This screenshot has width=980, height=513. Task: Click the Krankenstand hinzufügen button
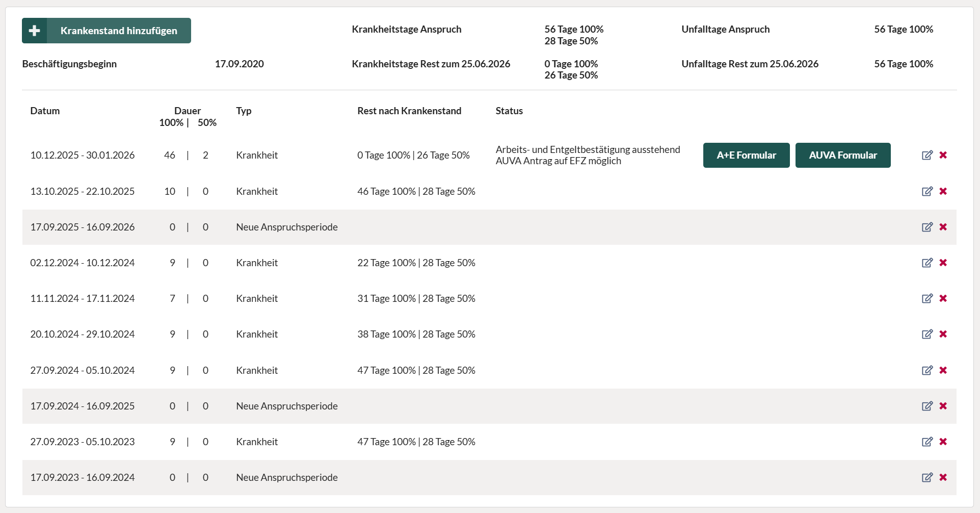point(107,31)
